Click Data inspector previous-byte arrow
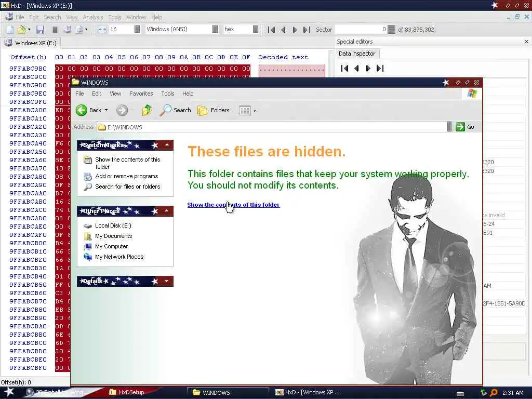The image size is (532, 399). click(356, 69)
